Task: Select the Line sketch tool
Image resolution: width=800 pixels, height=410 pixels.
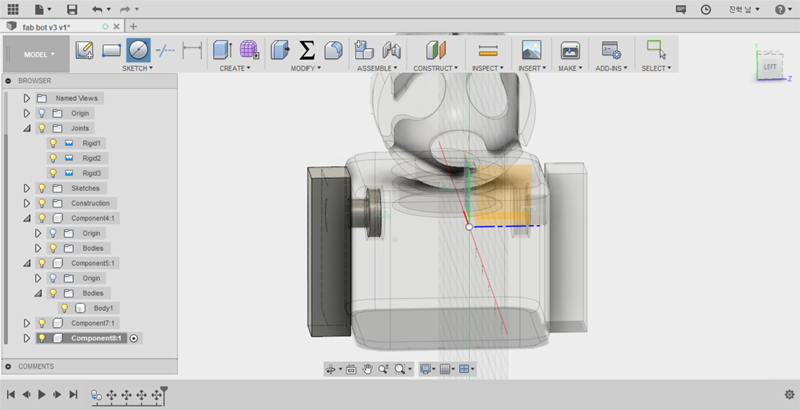Action: (x=165, y=50)
